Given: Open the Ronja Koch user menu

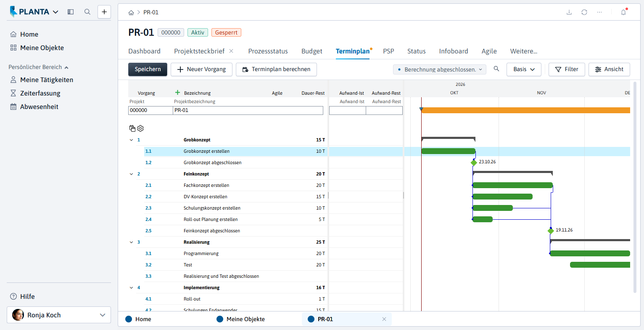Looking at the screenshot, I should click(59, 315).
